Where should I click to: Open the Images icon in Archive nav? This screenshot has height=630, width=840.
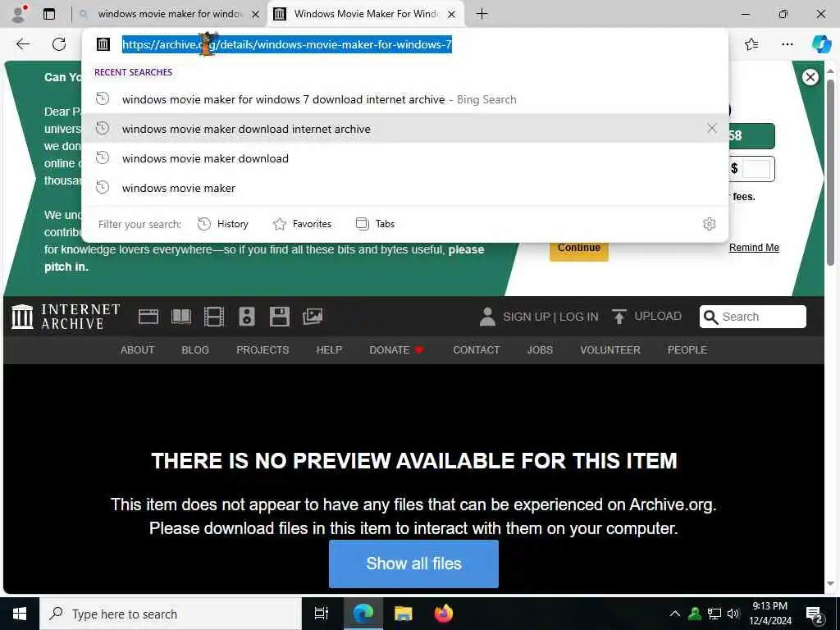pyautogui.click(x=313, y=317)
